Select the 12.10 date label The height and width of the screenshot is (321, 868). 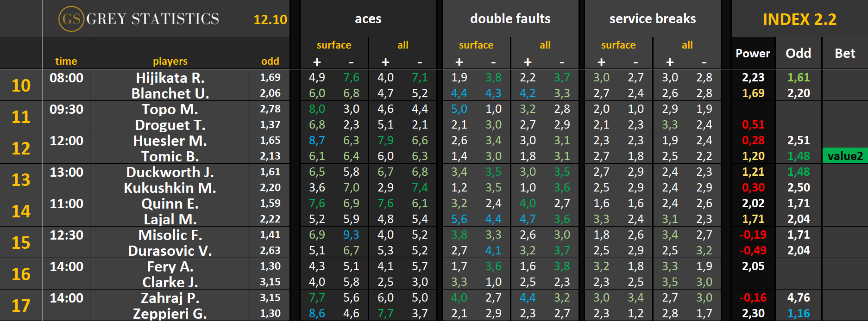[270, 19]
